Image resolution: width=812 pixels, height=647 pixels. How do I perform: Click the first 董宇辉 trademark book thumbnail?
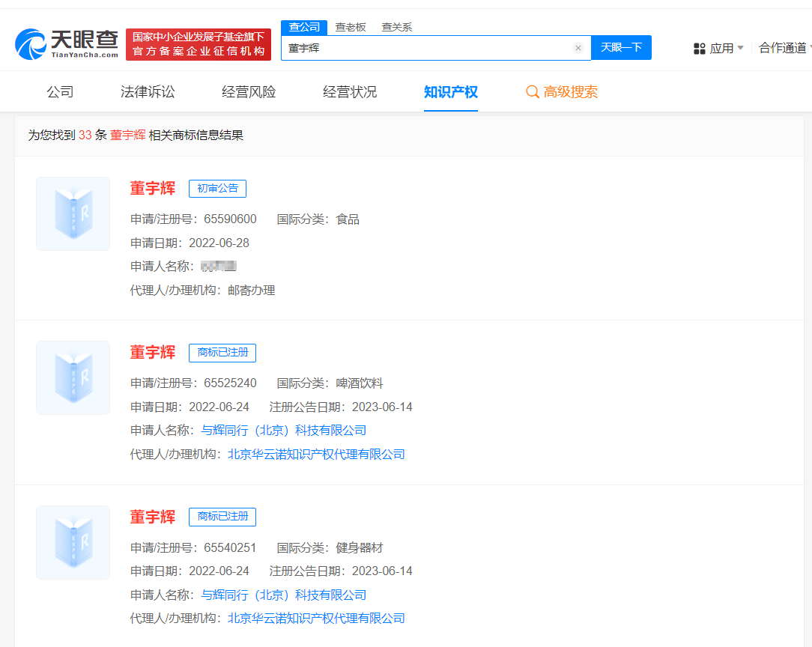tap(73, 213)
